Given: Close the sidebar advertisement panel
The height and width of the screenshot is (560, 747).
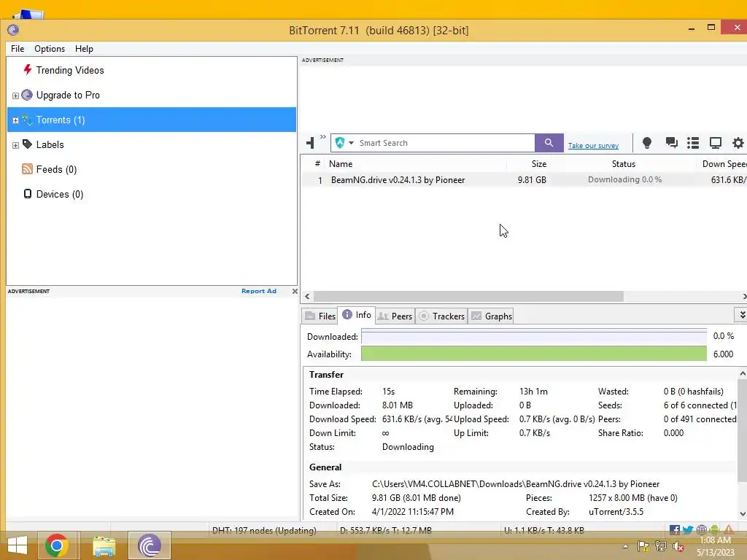Looking at the screenshot, I should [295, 291].
